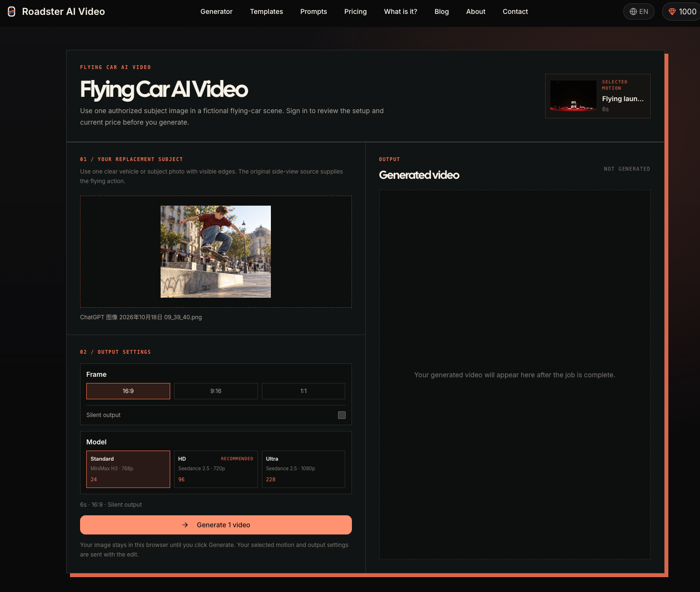Click the RECOMMENDED badge on HD model
The width and height of the screenshot is (700, 592).
[x=237, y=459]
